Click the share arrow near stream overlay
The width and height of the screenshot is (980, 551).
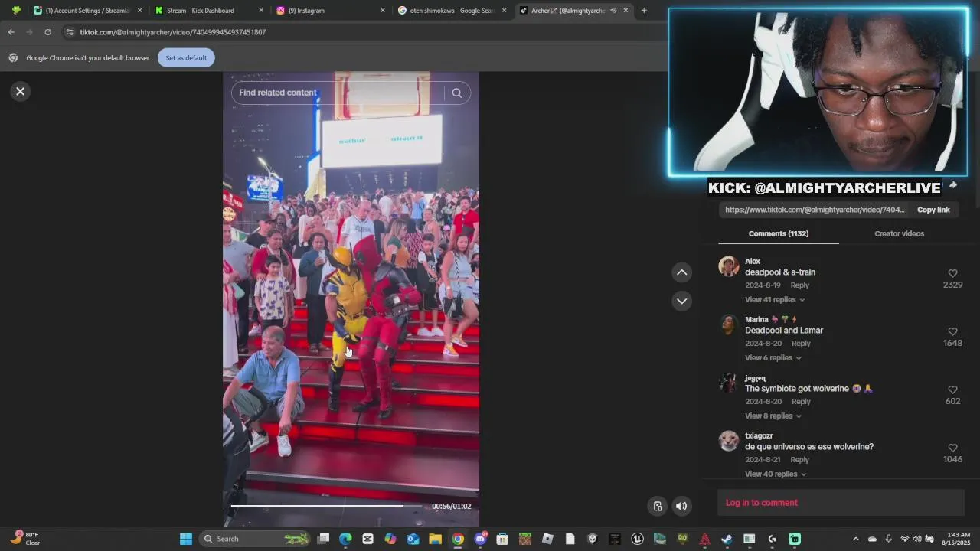952,185
